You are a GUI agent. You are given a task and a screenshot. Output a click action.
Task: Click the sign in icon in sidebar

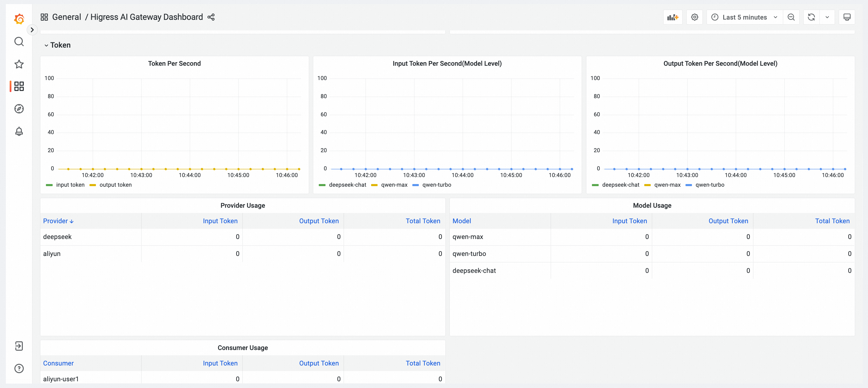(x=19, y=346)
